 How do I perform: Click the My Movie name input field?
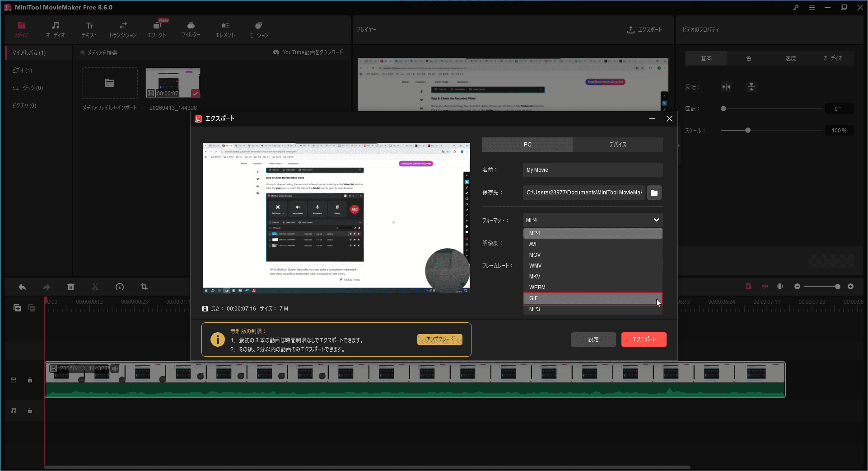click(592, 170)
